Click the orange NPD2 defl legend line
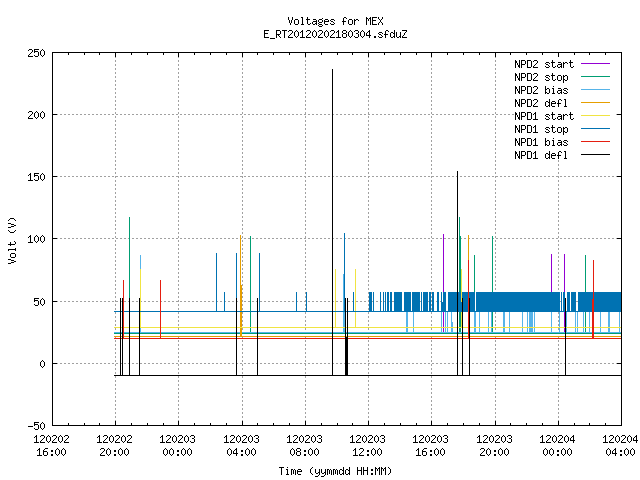 [x=596, y=103]
